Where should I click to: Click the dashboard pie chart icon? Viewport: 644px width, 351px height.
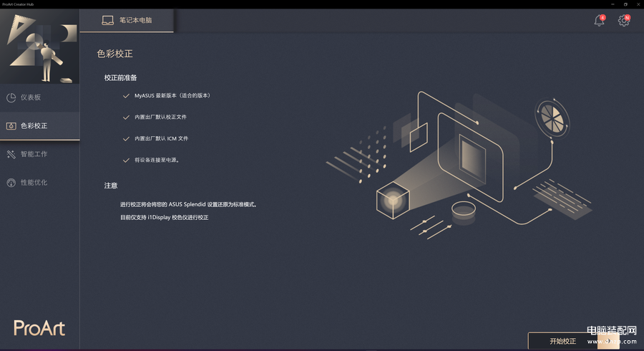(x=11, y=97)
